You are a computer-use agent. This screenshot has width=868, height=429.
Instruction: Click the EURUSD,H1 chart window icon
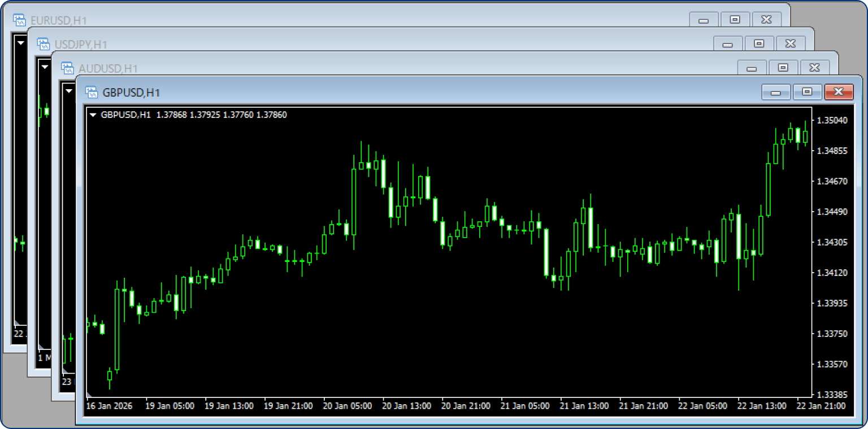20,20
